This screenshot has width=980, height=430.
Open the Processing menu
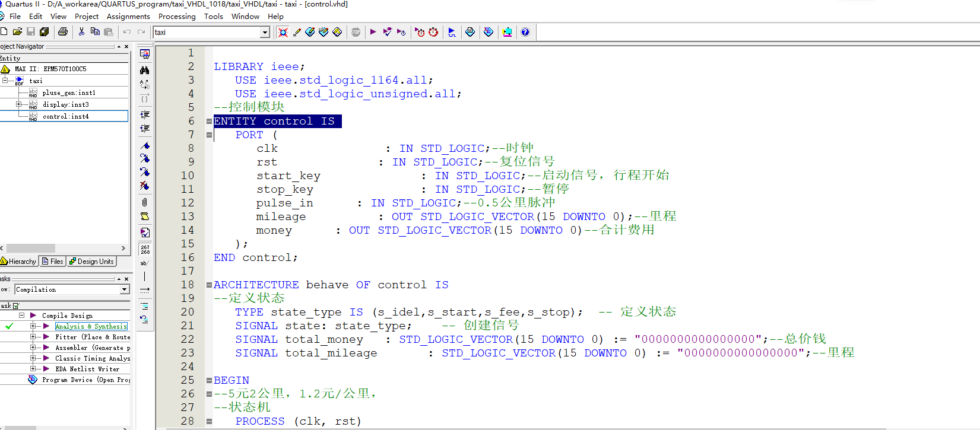coord(177,17)
